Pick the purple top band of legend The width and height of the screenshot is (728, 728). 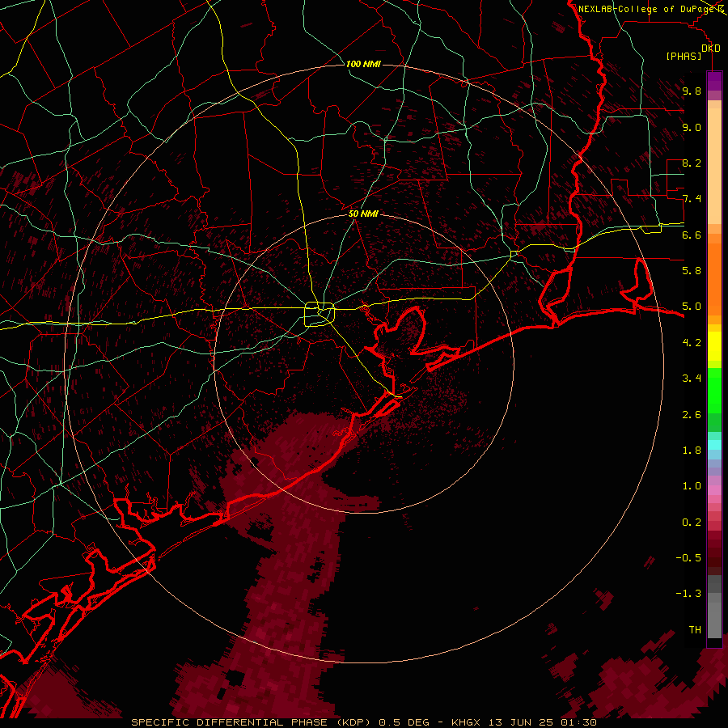[x=714, y=81]
